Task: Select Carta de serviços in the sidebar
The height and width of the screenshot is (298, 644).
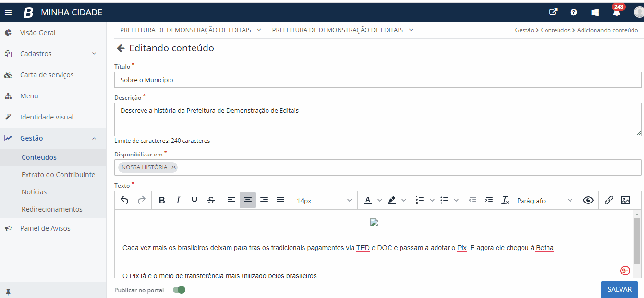Action: point(47,74)
